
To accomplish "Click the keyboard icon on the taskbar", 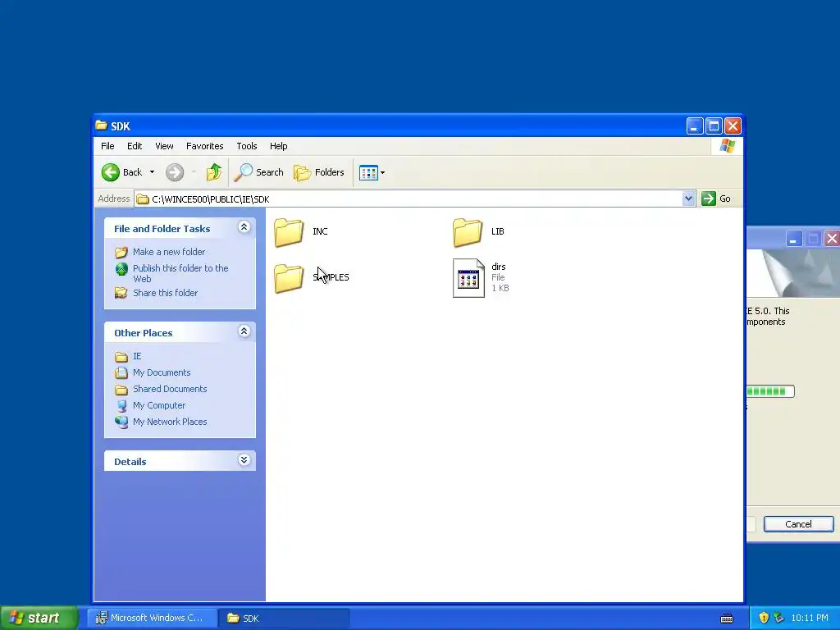I will 727,619.
